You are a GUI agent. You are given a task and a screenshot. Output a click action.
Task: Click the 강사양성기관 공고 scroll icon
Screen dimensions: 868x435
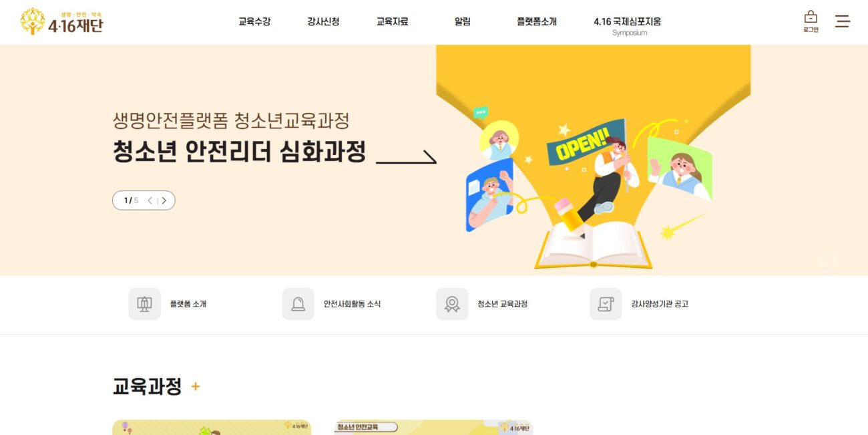[x=606, y=304]
